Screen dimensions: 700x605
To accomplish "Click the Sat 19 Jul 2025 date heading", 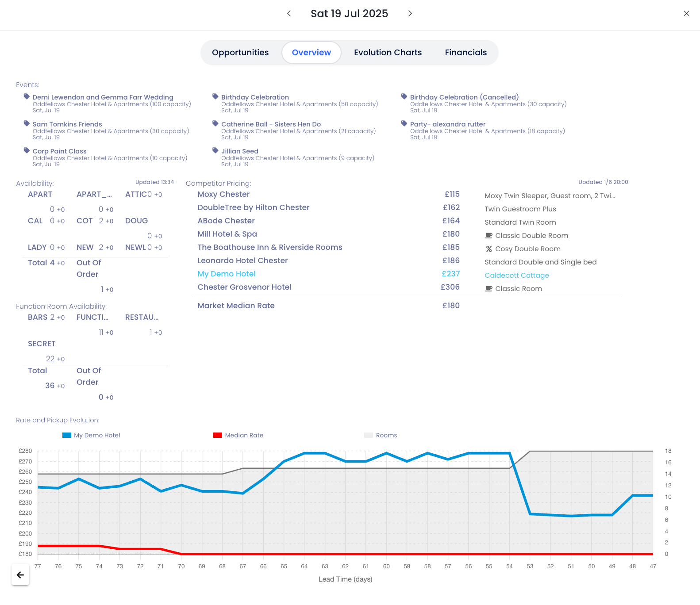I will [x=349, y=14].
